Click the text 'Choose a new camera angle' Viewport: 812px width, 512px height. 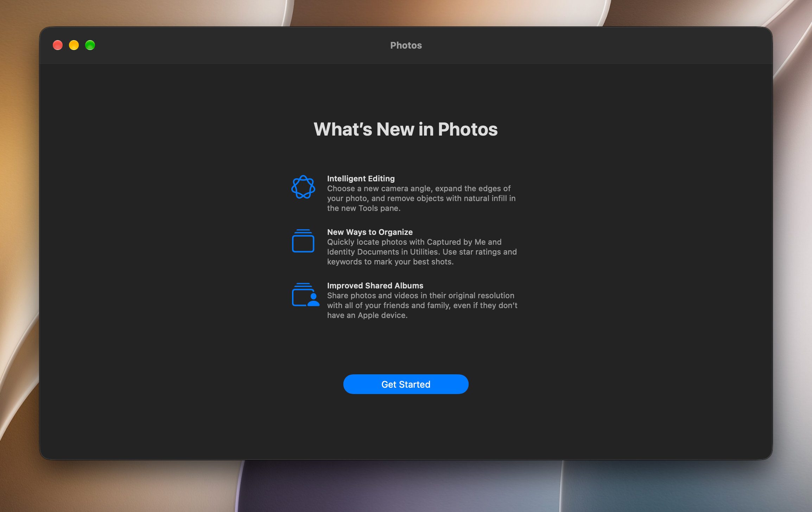click(380, 188)
